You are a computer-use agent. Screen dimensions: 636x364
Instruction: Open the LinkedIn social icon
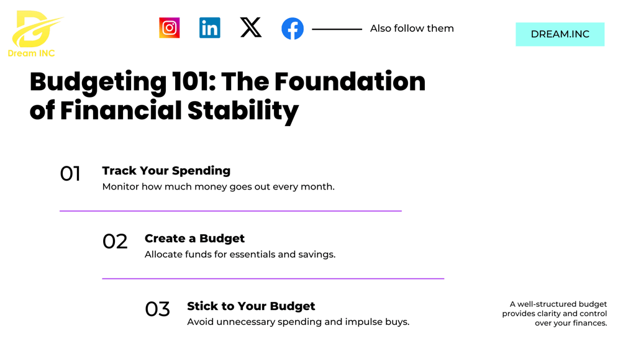click(x=210, y=27)
